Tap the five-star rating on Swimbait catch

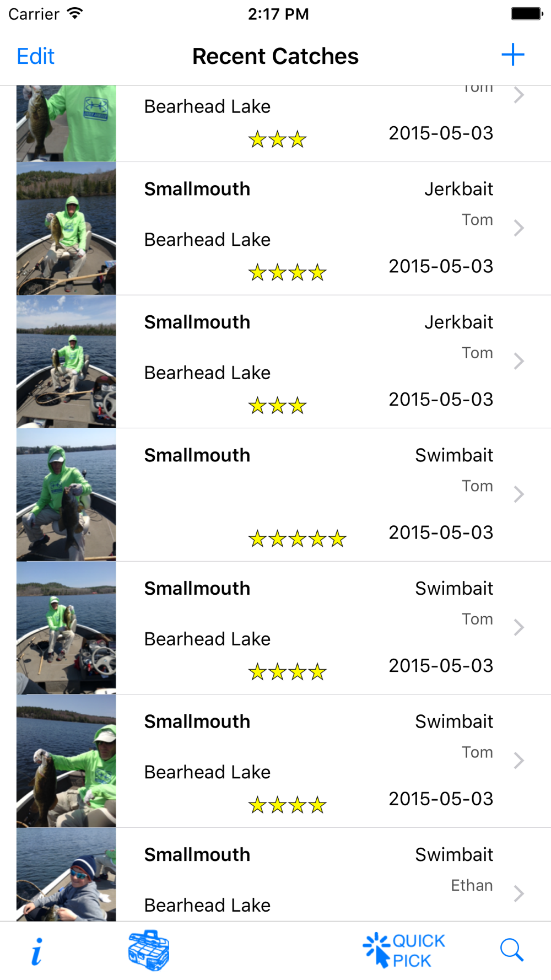297,539
